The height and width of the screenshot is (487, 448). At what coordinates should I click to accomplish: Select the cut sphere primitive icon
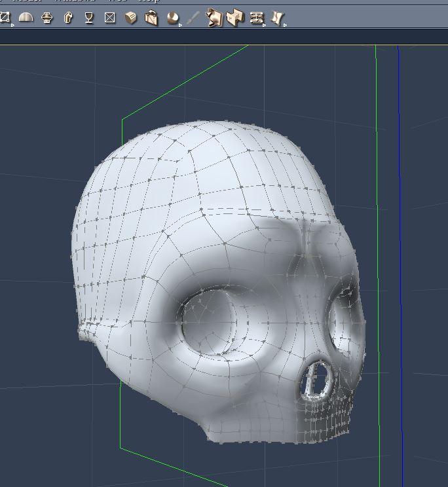173,18
